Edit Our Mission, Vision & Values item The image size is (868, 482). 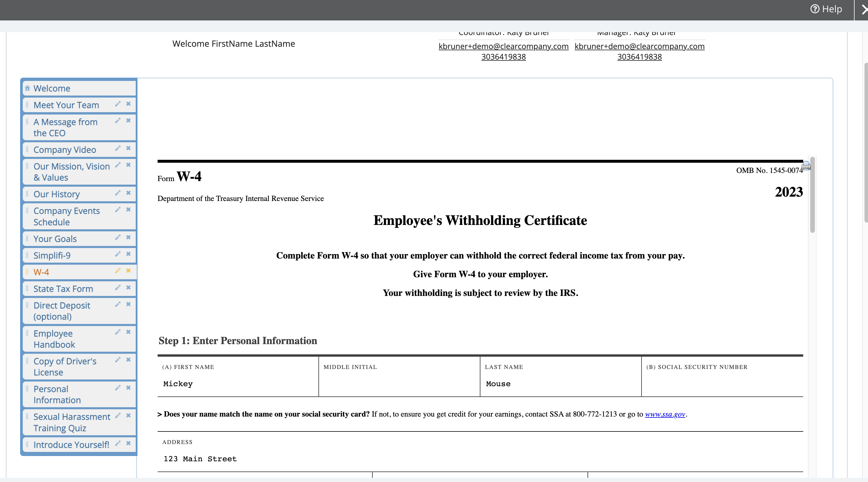pyautogui.click(x=118, y=165)
